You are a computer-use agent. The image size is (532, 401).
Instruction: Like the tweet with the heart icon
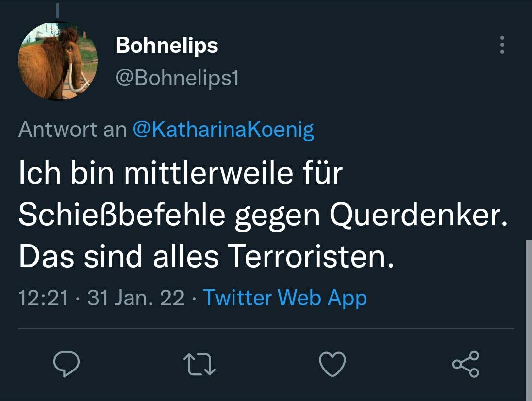(x=332, y=365)
